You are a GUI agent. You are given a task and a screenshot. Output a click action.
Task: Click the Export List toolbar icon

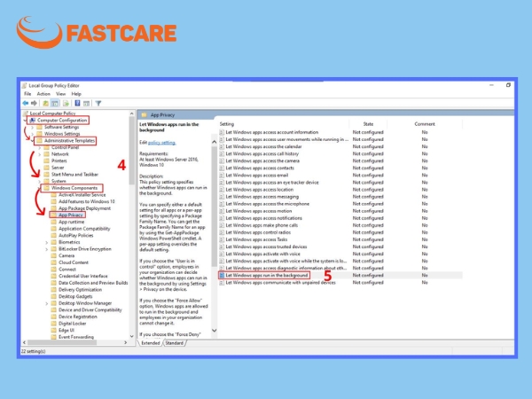pos(66,103)
